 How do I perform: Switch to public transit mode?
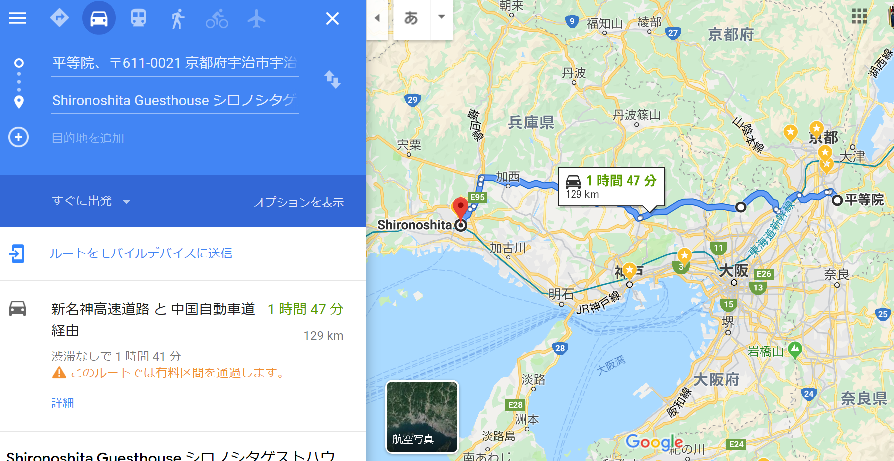pyautogui.click(x=138, y=18)
